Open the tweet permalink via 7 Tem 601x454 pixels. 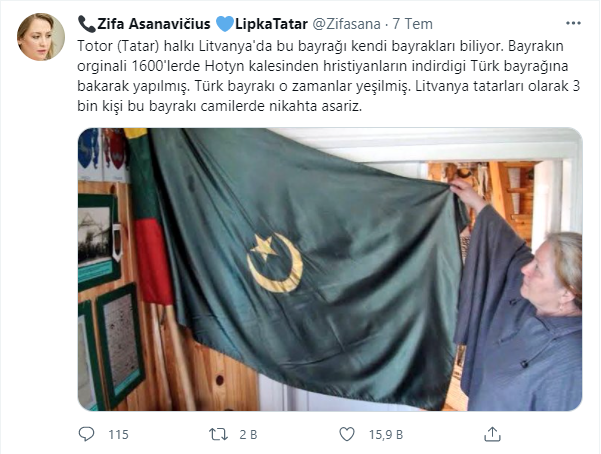coord(412,24)
